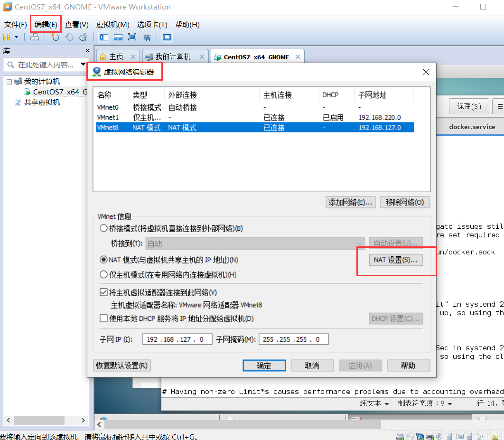This screenshot has width=504, height=440.
Task: Click the yellow pause VM icon
Action: point(7,37)
